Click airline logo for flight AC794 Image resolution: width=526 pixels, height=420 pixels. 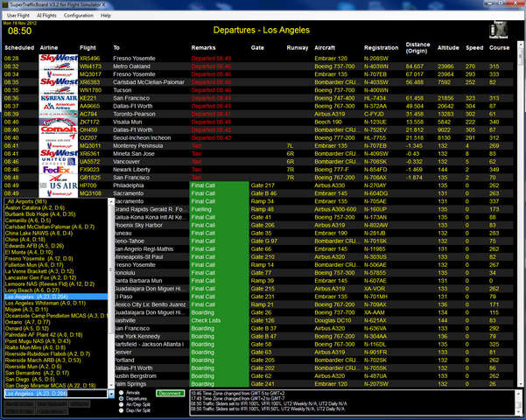pyautogui.click(x=59, y=114)
